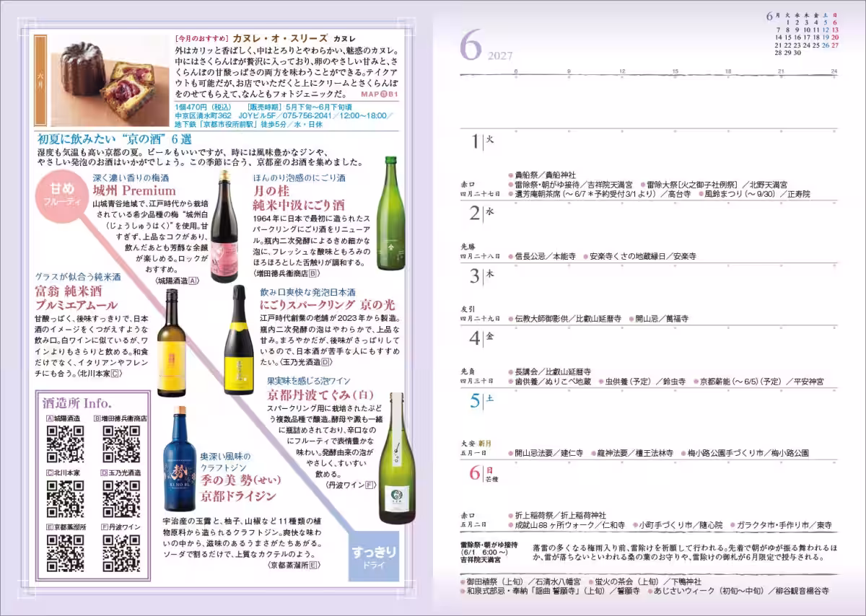This screenshot has height=616, width=866.
Task: Click the 雷除祭・朝がゆ接待 吉祥院天満宮 note title
Action: pos(489,551)
